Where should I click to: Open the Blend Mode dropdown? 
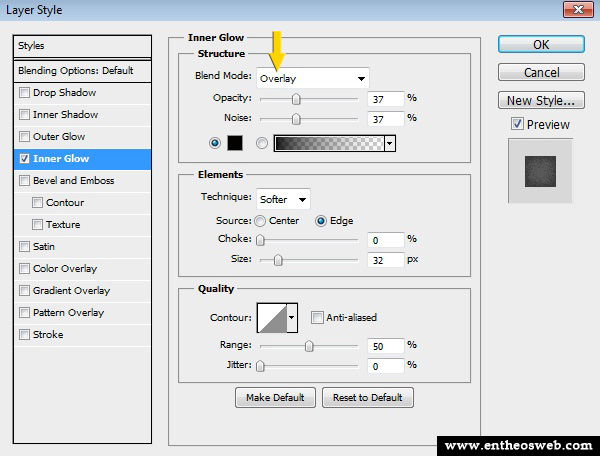tap(313, 78)
